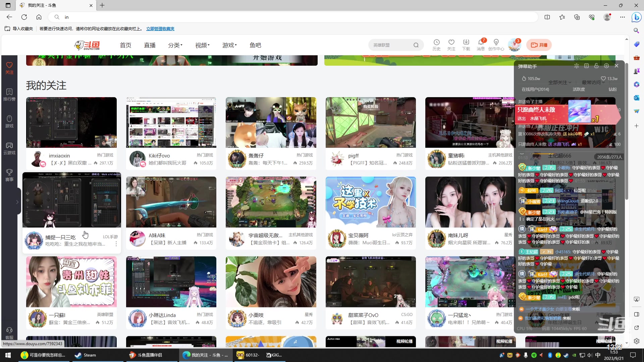Open the 关注 heart icon in header
The height and width of the screenshot is (362, 644).
451,45
